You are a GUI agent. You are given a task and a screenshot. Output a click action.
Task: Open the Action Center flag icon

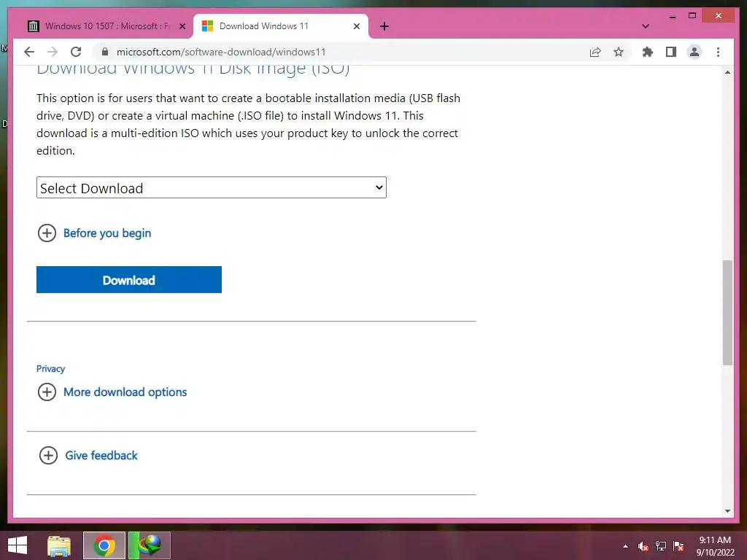point(678,546)
